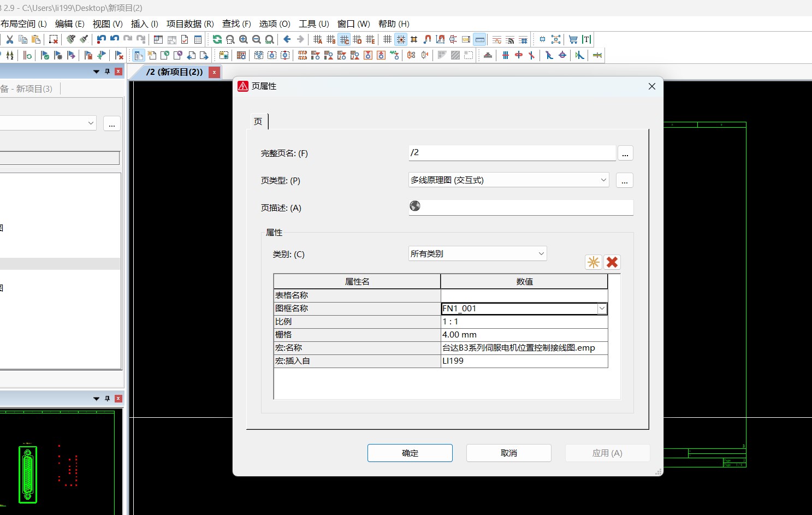The height and width of the screenshot is (515, 812).
Task: Open the shopping cart toolbar icon
Action: click(x=573, y=39)
